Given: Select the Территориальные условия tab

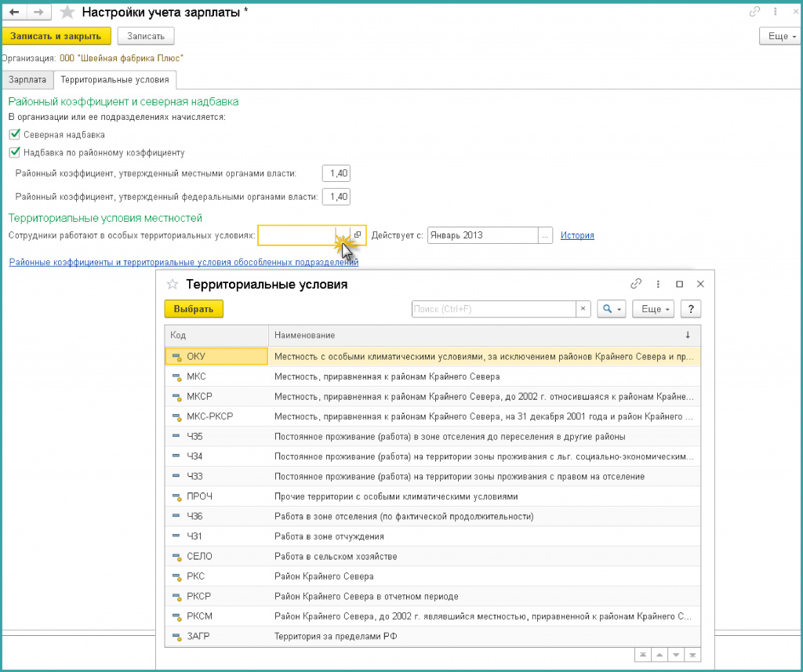Looking at the screenshot, I should pos(114,80).
